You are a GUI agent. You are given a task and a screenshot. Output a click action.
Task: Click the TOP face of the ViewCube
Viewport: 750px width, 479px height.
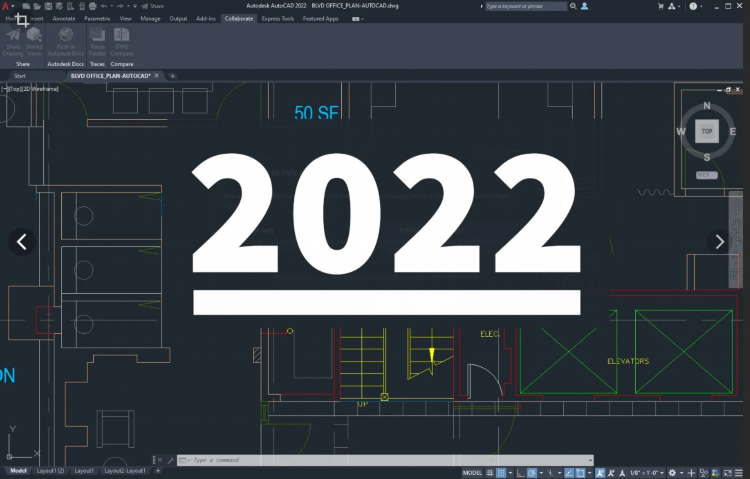click(706, 131)
